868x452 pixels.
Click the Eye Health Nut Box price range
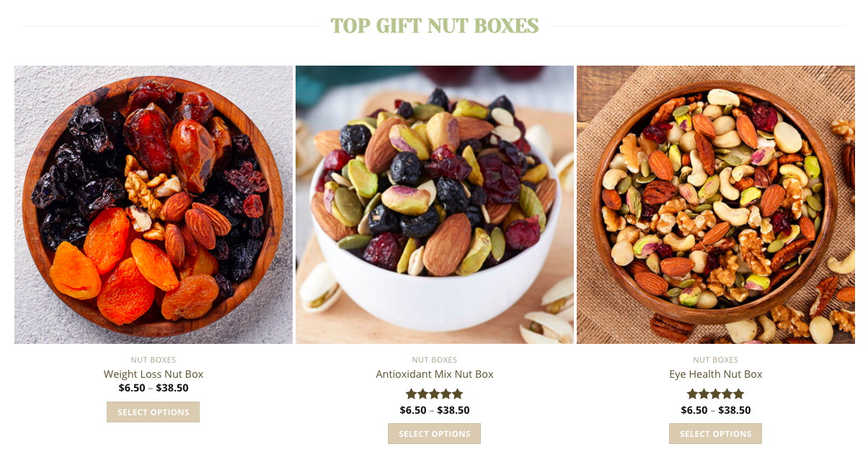click(x=716, y=410)
